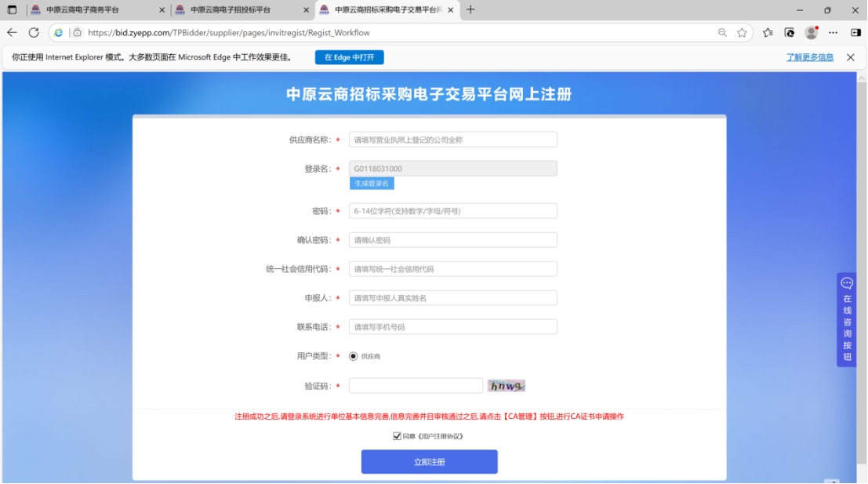
Task: View site information lock icon
Action: click(78, 33)
